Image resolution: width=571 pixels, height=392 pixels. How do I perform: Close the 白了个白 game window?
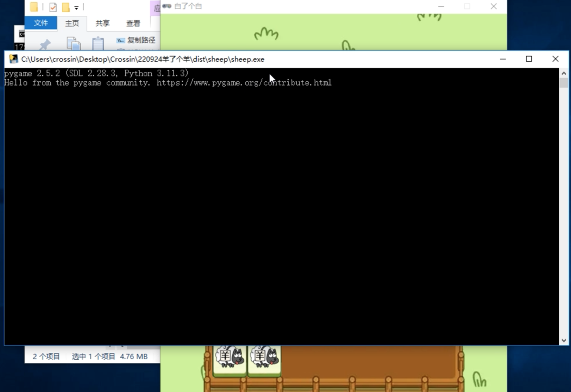[493, 6]
